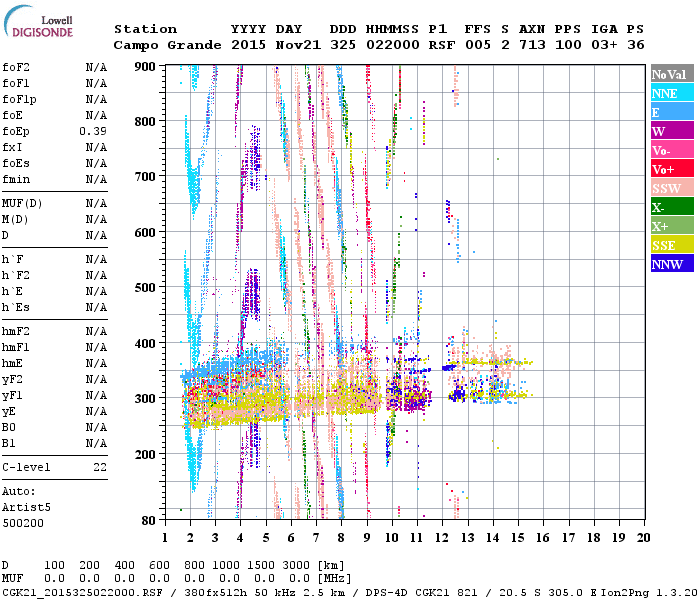700x600 pixels.
Task: Click the foF1p parameter label
Action: coord(19,100)
